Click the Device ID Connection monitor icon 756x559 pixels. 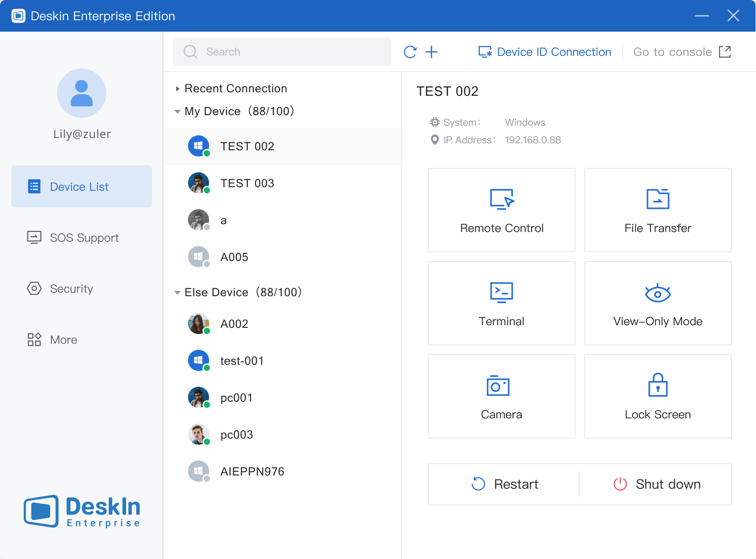(485, 52)
